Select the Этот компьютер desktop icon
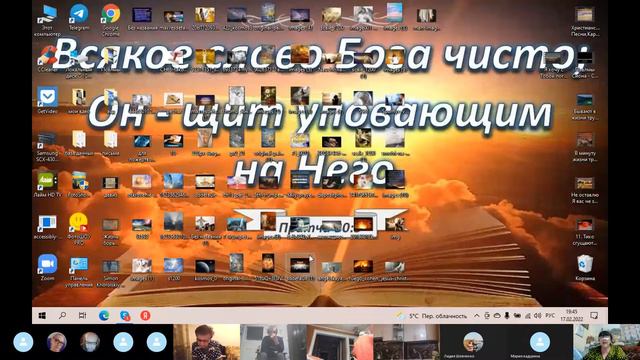 pyautogui.click(x=47, y=20)
